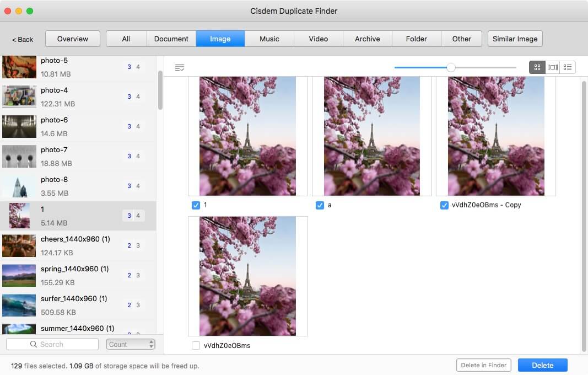588x375 pixels.
Task: Select summer_1440x960 (1) group
Action: [78, 328]
